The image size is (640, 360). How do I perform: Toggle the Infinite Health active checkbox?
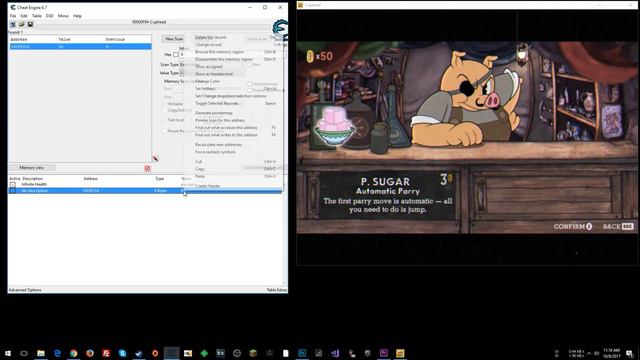coord(13,184)
